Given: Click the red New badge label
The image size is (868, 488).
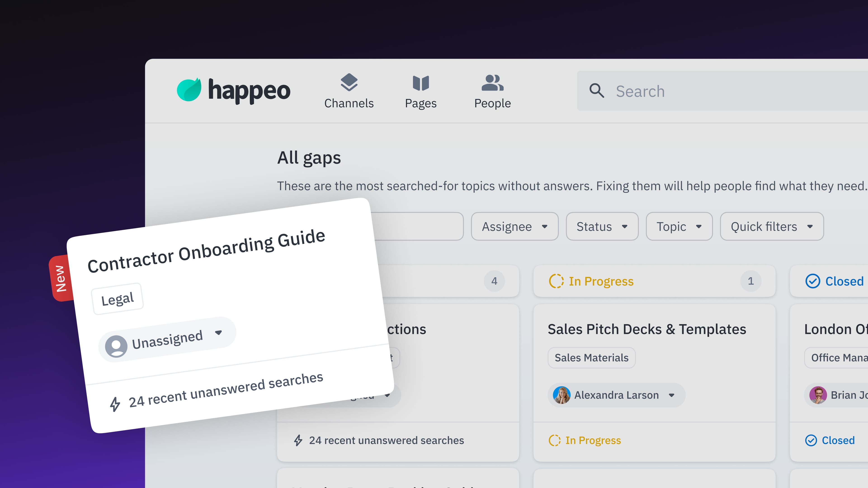Looking at the screenshot, I should click(61, 279).
